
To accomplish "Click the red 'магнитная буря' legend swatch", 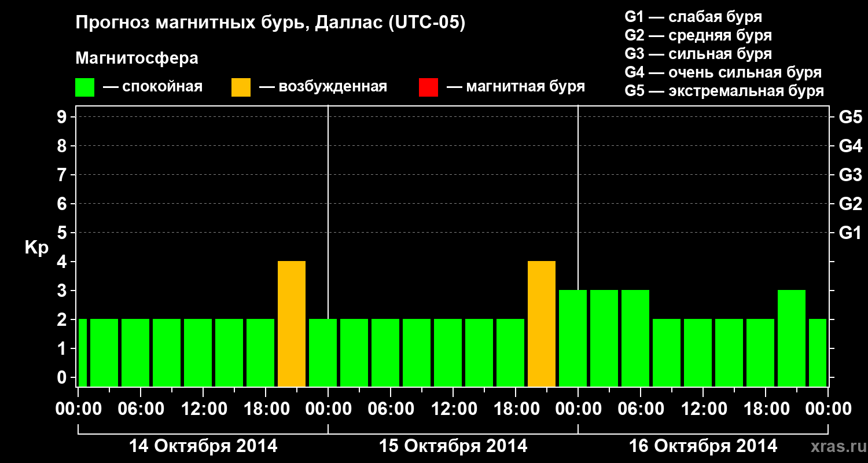I will click(429, 87).
